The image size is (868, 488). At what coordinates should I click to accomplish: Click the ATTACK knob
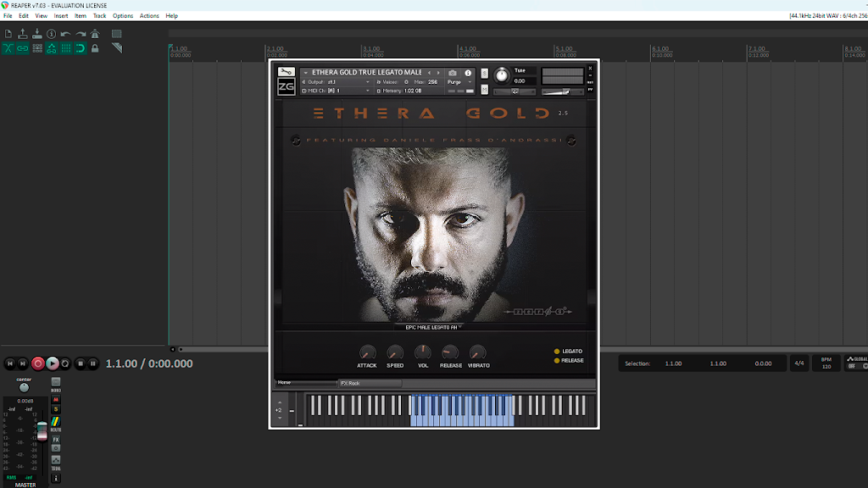[x=367, y=352]
